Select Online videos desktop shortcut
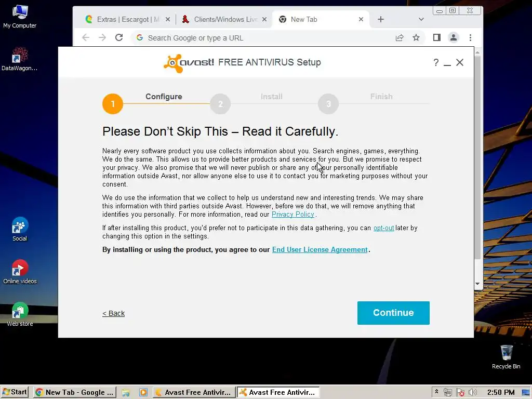532x399 pixels. (x=20, y=272)
